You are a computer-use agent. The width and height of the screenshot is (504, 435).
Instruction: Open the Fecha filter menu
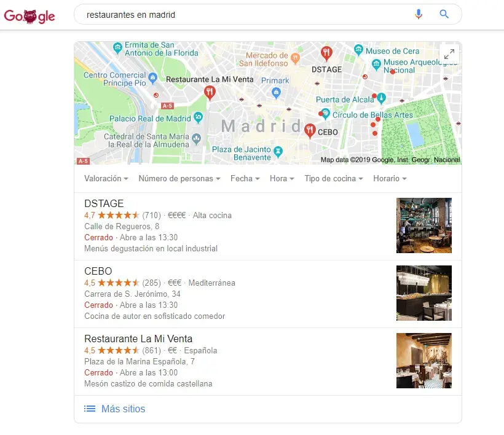(x=245, y=179)
